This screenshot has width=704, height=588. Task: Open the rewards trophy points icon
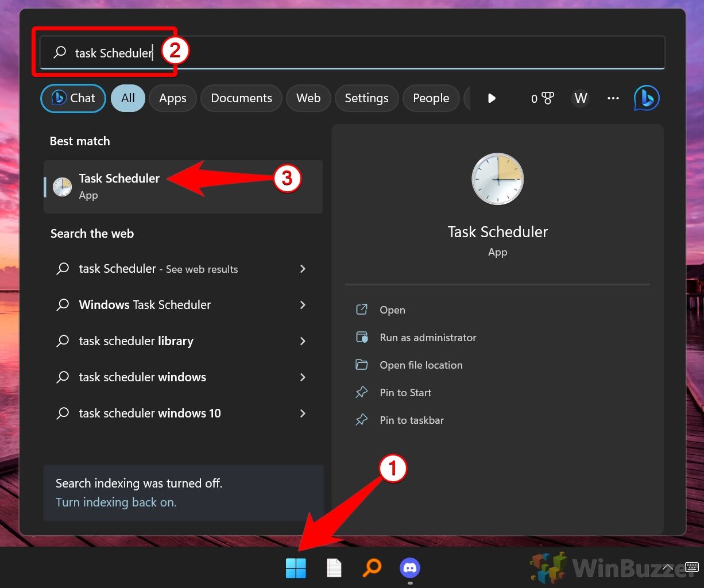[x=541, y=98]
